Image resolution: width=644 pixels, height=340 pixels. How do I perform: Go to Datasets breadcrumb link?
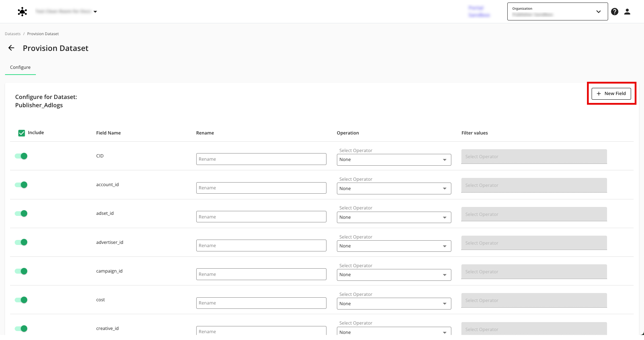pos(13,34)
